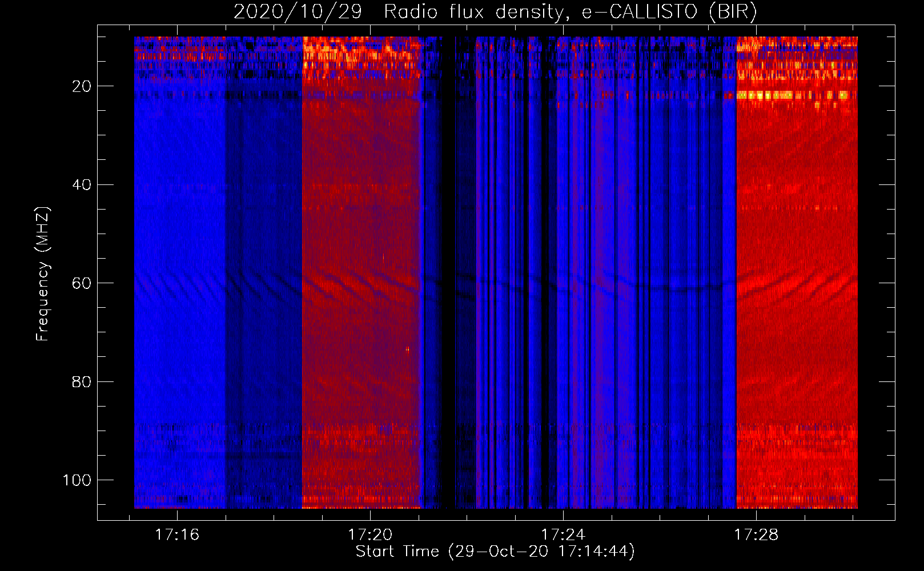Click the frequency tick label "40"

coord(82,185)
